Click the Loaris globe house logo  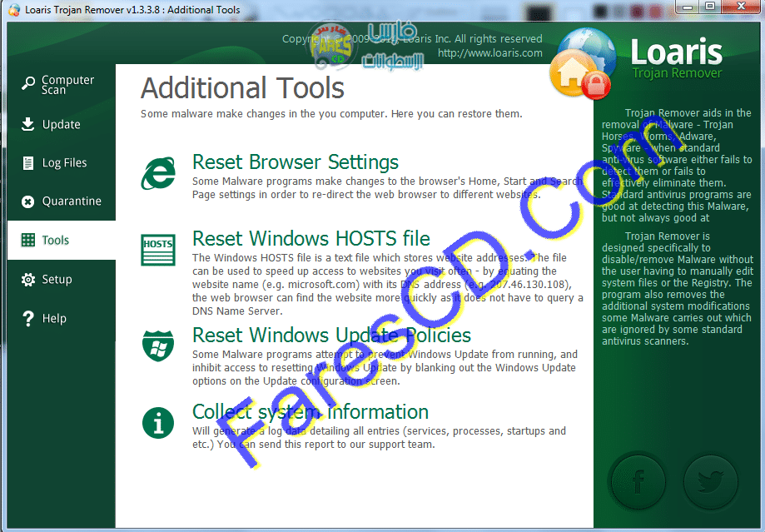[x=583, y=63]
